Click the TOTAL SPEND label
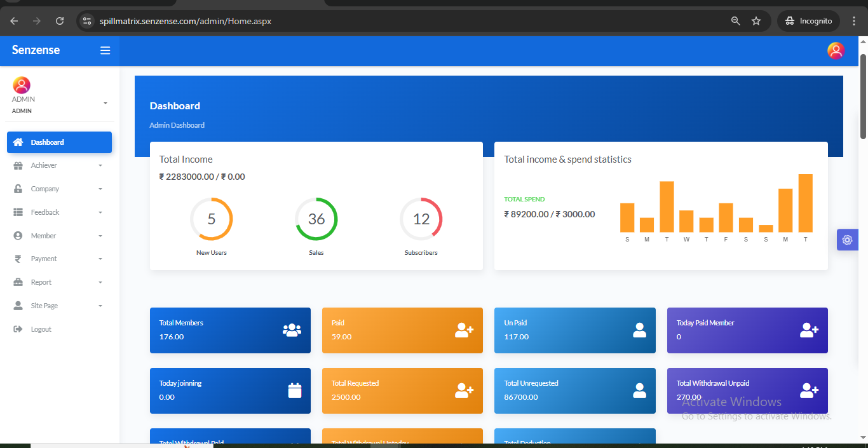Image resolution: width=868 pixels, height=448 pixels. [x=524, y=200]
